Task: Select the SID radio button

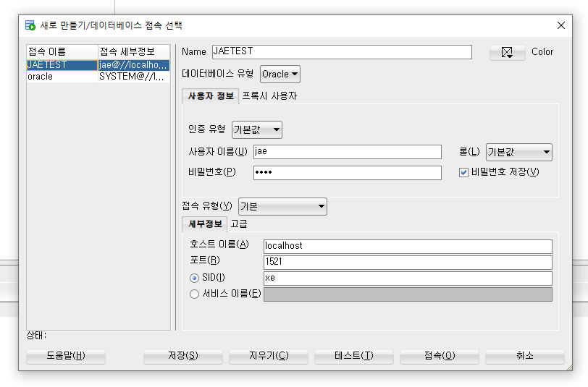Action: pos(194,278)
